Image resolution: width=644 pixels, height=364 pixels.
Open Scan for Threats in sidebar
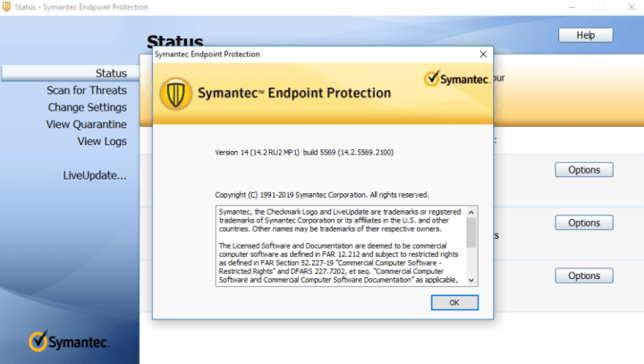pos(87,90)
